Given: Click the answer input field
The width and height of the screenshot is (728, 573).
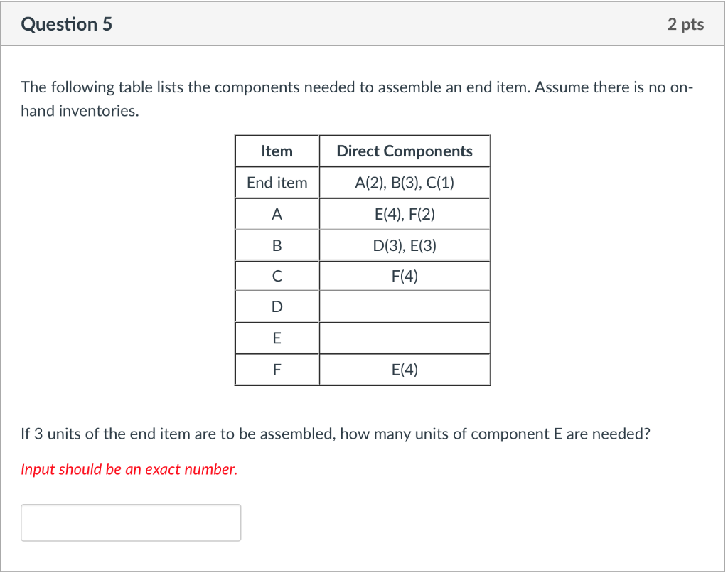Looking at the screenshot, I should tap(131, 523).
